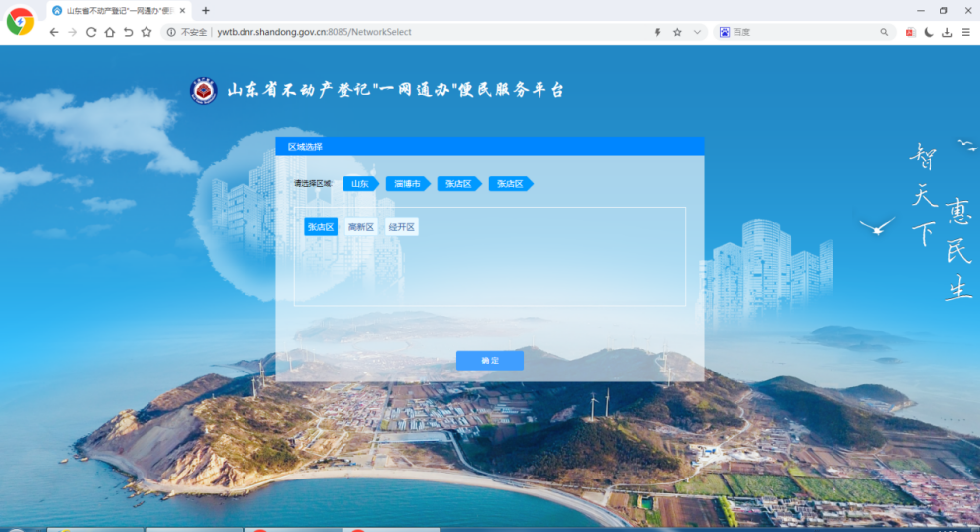
Task: Open a new browser tab
Action: (x=206, y=11)
